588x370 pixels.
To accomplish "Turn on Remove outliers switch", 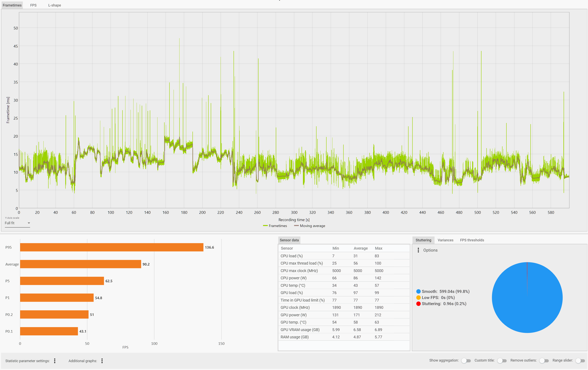I will (544, 361).
